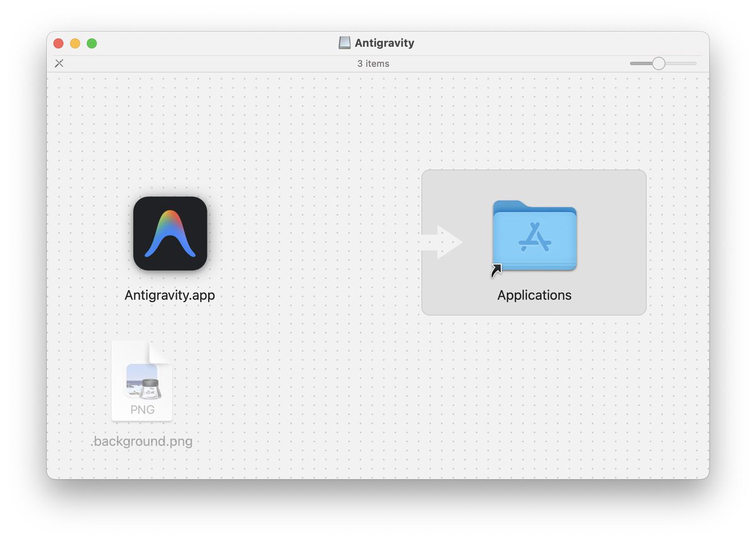Click the crossed-tools icon below the close button

coord(59,63)
